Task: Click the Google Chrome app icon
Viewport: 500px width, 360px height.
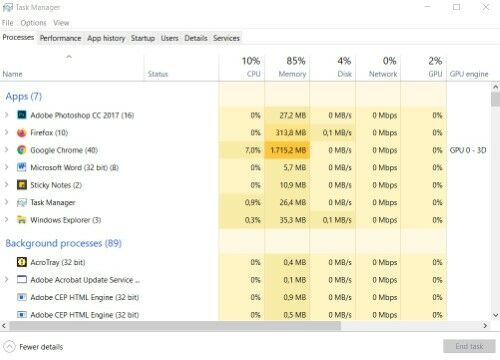Action: 22,150
